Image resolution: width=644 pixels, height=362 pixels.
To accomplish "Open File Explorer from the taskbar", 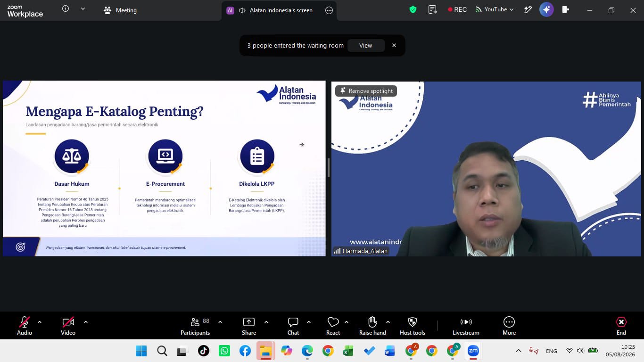I will tap(266, 351).
